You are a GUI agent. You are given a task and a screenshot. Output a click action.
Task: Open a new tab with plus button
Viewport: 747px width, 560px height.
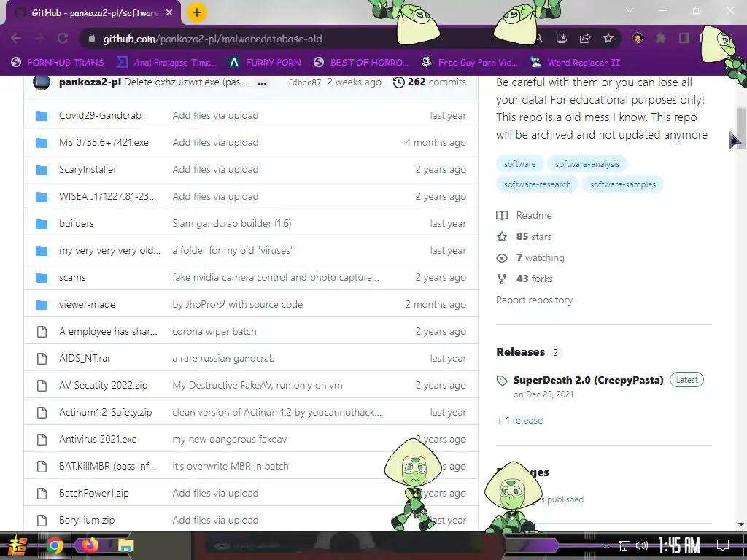(x=197, y=12)
